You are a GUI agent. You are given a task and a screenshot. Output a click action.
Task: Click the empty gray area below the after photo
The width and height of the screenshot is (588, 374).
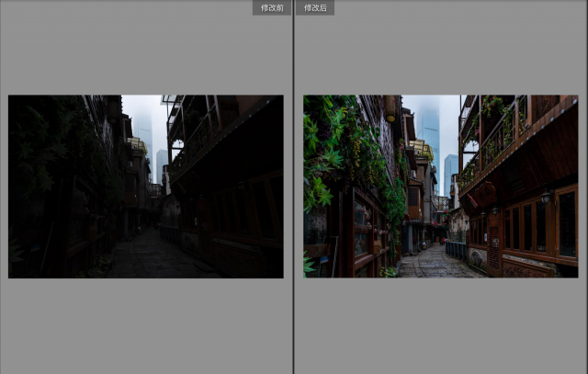440,326
